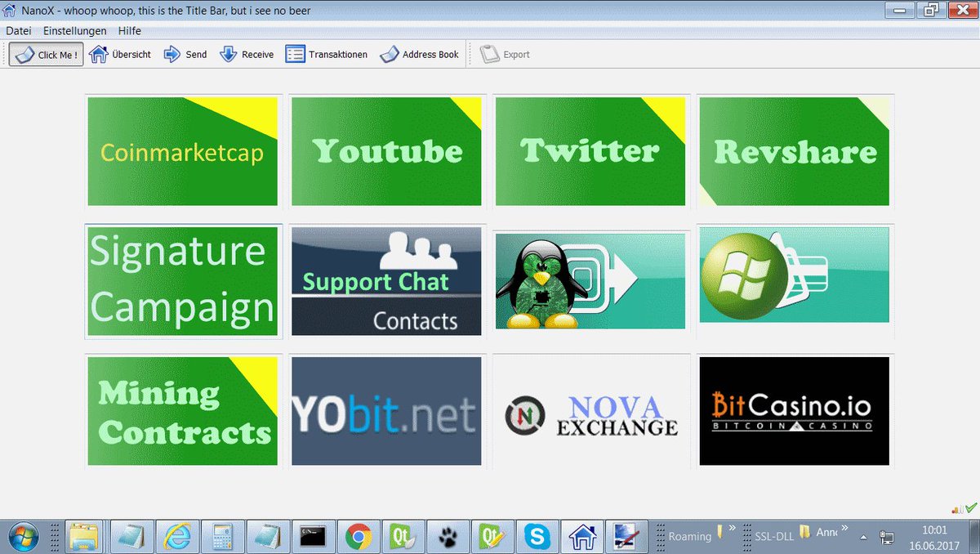Show the Transaktionen list
980x554 pixels.
click(x=327, y=55)
